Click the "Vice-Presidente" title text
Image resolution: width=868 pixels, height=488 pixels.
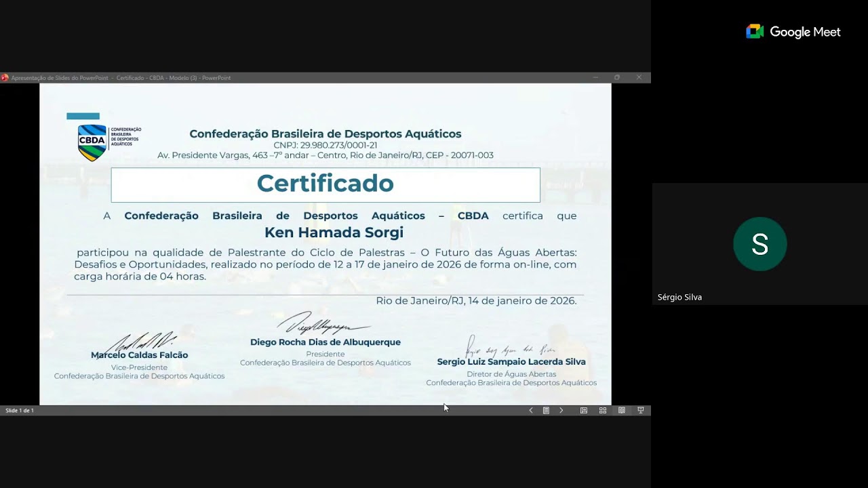point(139,367)
